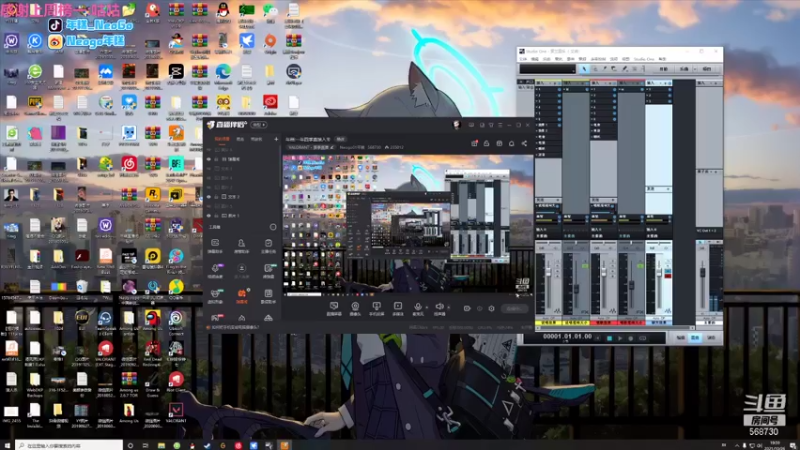Open Rockstar Games Launcher desktop icon
The image size is (800, 450).
tap(153, 195)
